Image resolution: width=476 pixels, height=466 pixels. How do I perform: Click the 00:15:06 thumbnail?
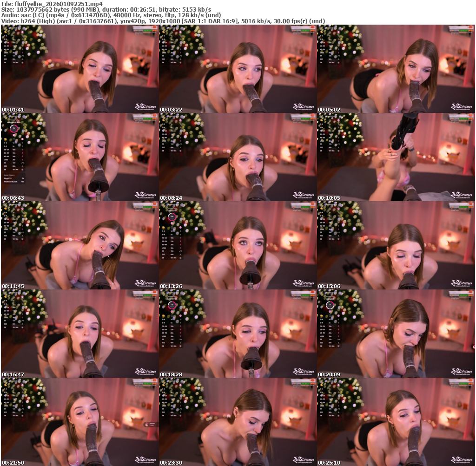tap(396, 245)
